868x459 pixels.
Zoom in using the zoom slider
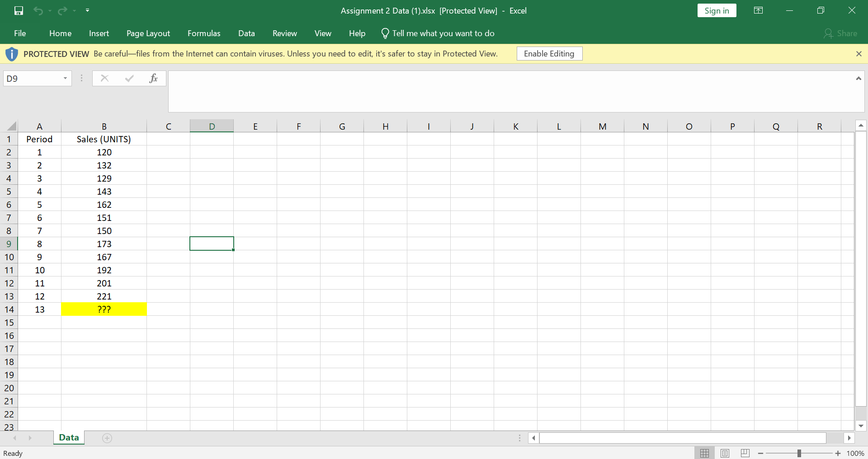tap(838, 453)
